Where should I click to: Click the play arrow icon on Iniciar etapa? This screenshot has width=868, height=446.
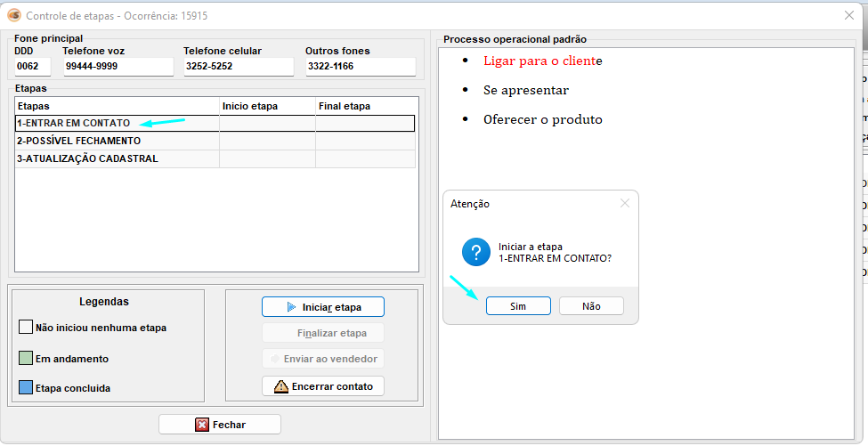291,307
